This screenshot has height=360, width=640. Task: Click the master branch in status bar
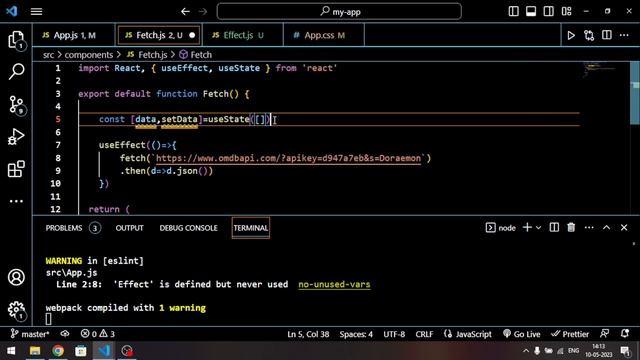click(x=29, y=334)
